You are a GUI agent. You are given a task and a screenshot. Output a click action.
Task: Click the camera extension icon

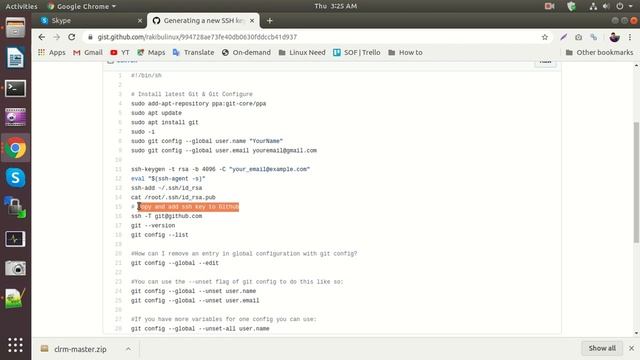pyautogui.click(x=578, y=37)
